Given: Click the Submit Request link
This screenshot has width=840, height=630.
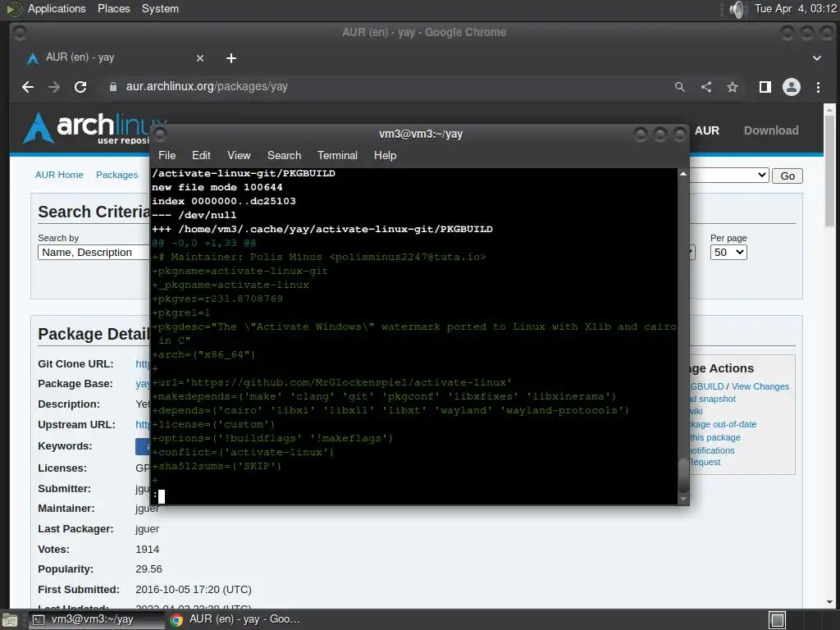Looking at the screenshot, I should [x=705, y=463].
